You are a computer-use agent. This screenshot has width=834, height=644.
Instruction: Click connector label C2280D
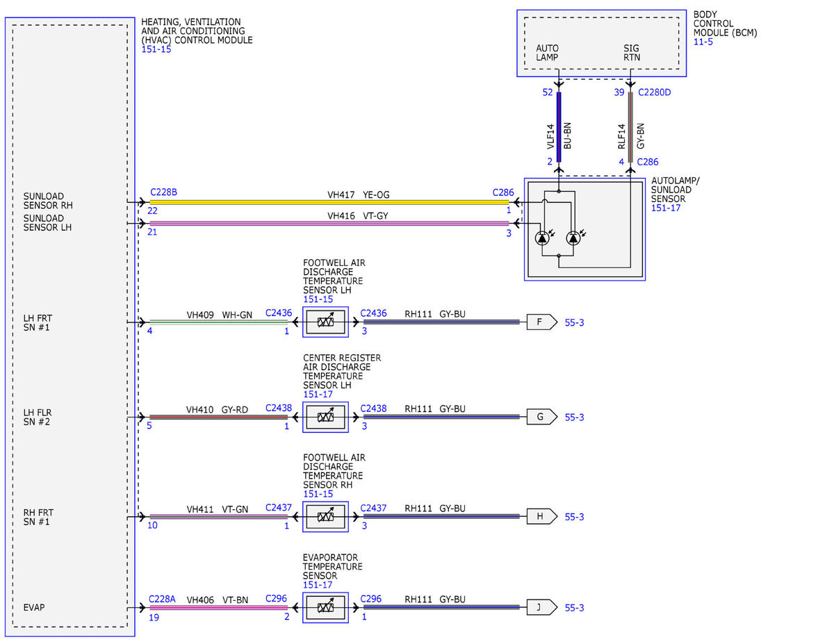point(654,92)
